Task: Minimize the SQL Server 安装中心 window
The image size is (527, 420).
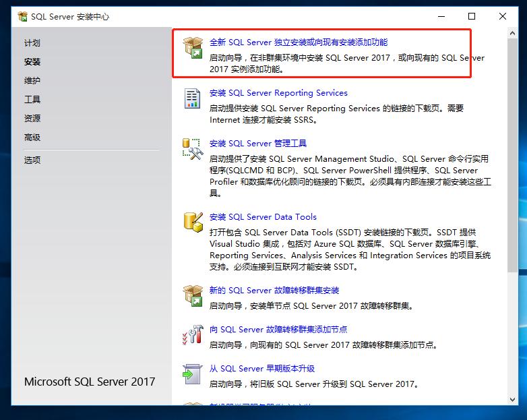Action: tap(441, 16)
